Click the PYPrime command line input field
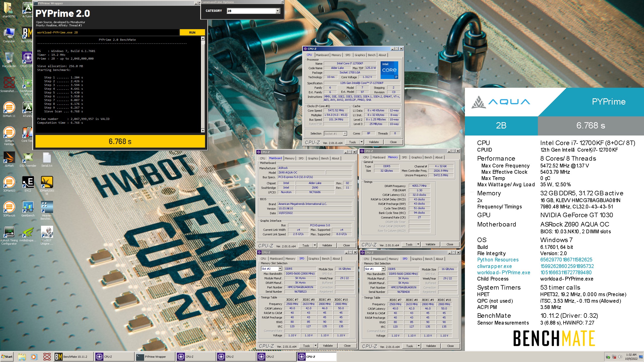This screenshot has height=362, width=644. point(107,32)
